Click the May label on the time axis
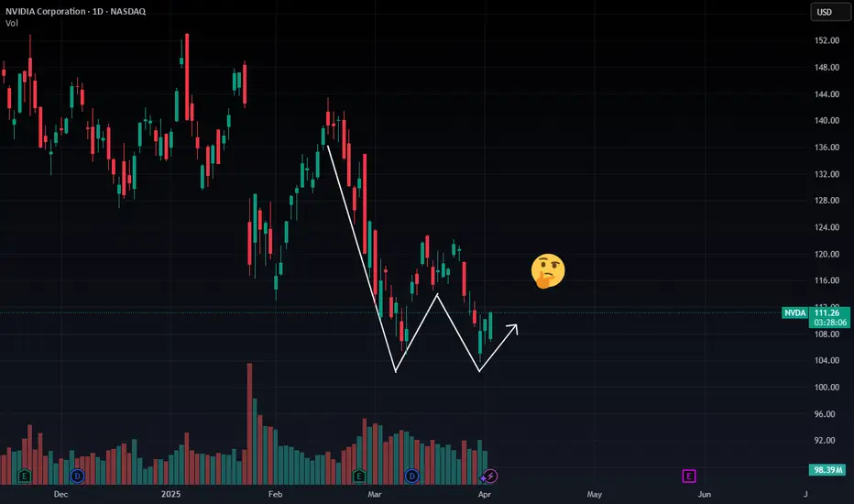Viewport: 854px width, 504px height. pos(595,494)
